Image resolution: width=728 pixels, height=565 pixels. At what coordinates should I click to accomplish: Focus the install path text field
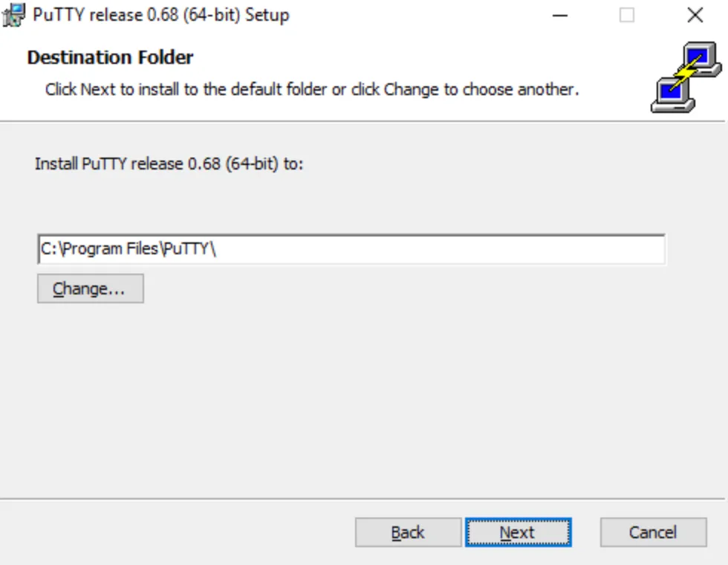446,249
